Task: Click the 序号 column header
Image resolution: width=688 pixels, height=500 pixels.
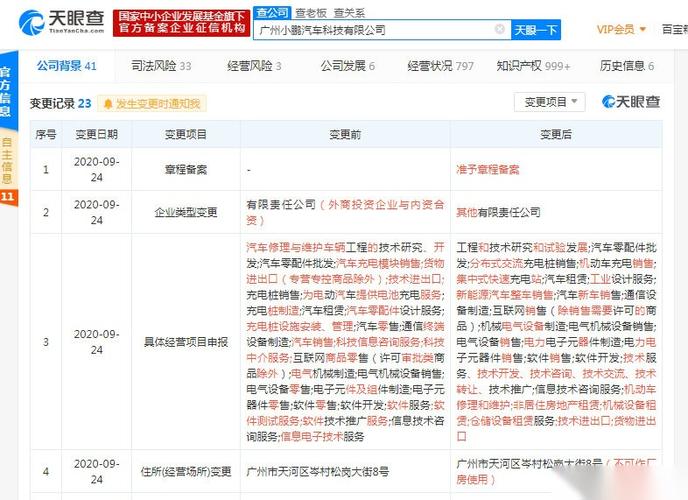Action: [46, 134]
